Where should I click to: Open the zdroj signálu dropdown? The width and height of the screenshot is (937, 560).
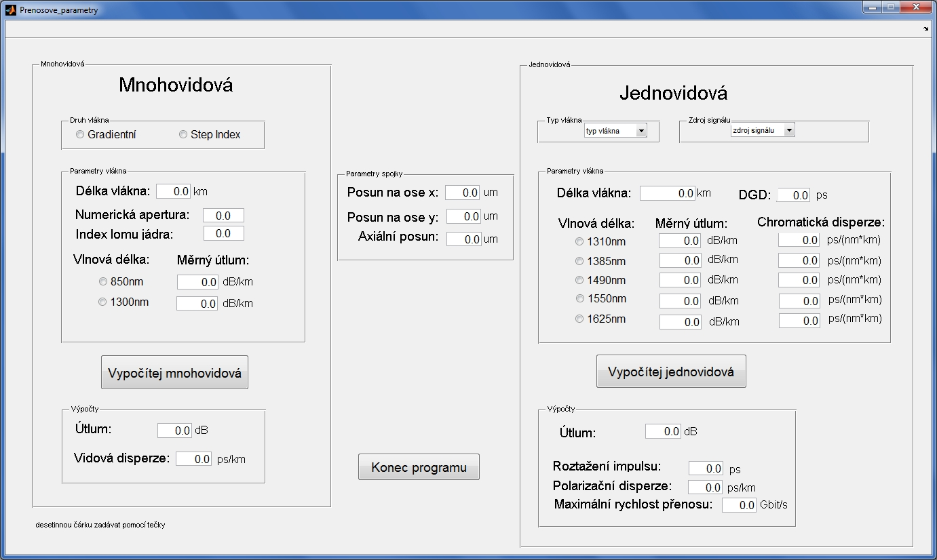[x=763, y=130]
